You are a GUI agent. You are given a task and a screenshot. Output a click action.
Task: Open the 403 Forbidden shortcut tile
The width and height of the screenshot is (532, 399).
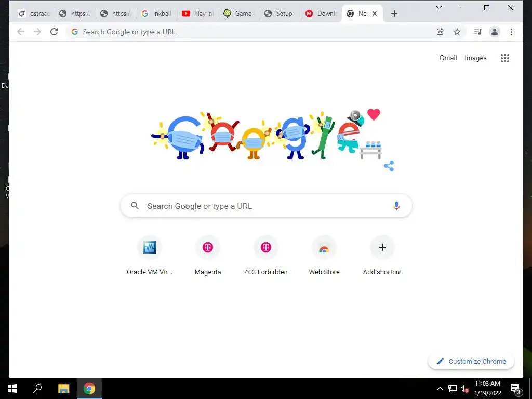point(266,256)
